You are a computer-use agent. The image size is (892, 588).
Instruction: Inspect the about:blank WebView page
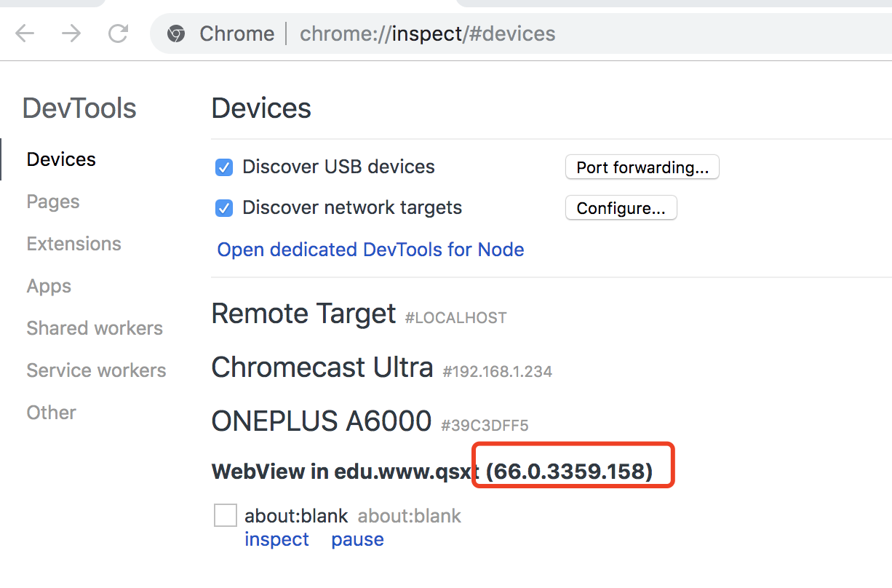click(276, 539)
